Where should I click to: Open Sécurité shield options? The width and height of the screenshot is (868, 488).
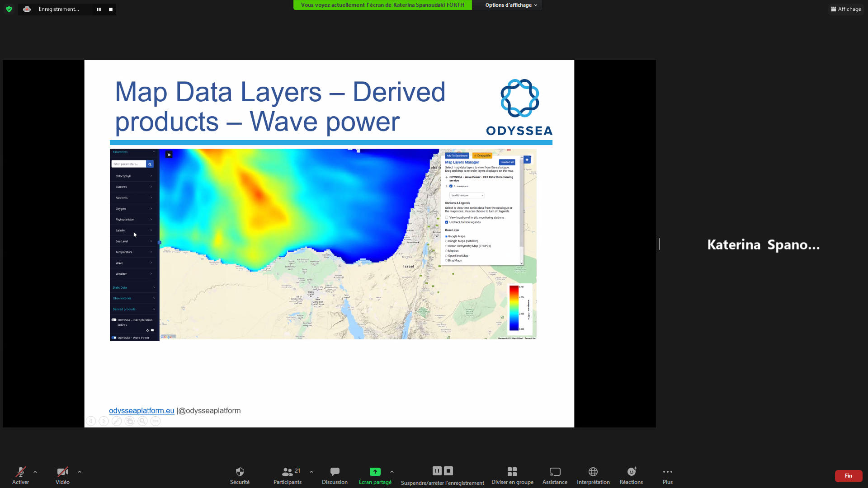pos(240,472)
